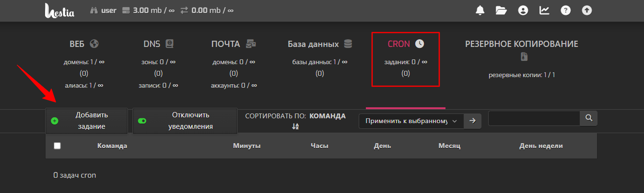Viewport: 644px width, 193px height.
Task: Tick the select-all checkbox in table header
Action: tap(57, 146)
